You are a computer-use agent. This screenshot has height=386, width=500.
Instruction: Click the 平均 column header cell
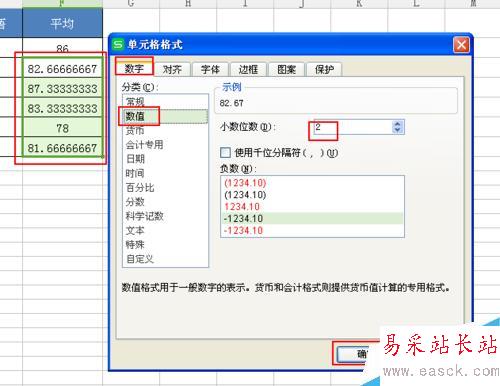(62, 23)
